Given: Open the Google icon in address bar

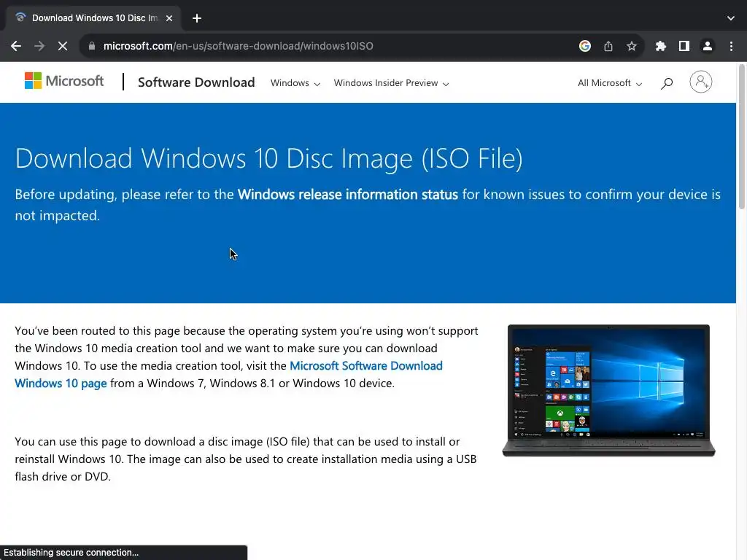Looking at the screenshot, I should 584,46.
